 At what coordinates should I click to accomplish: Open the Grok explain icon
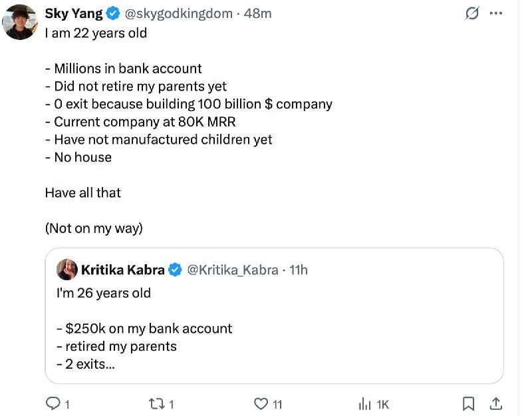coord(471,13)
